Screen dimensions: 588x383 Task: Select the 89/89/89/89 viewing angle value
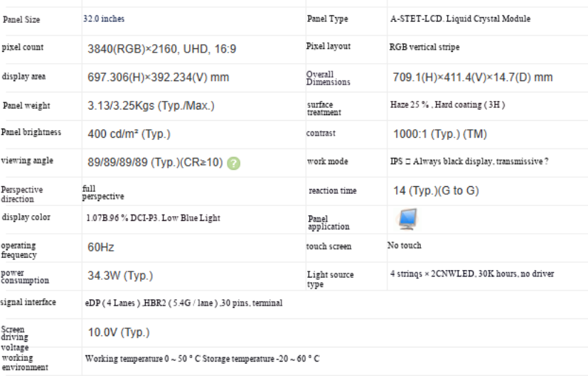click(x=155, y=162)
